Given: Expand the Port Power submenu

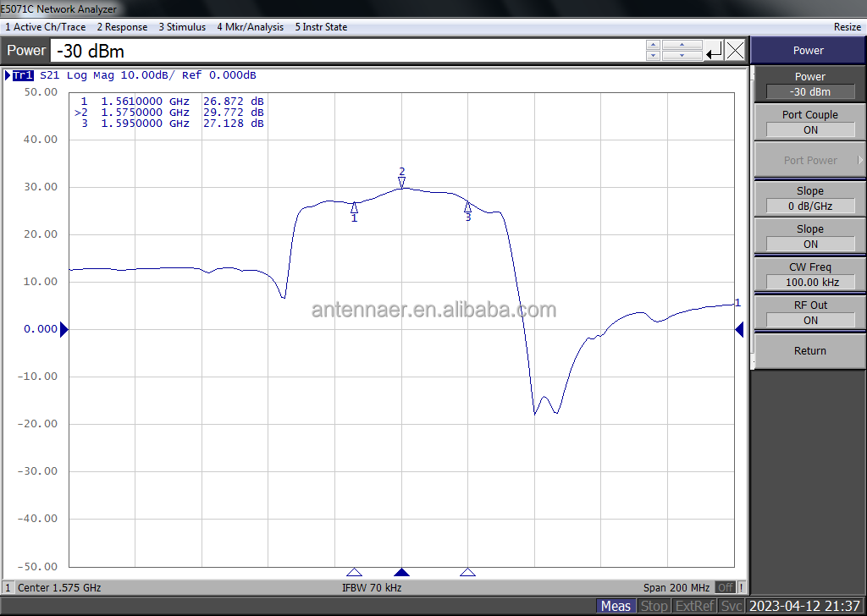Looking at the screenshot, I should (x=810, y=160).
